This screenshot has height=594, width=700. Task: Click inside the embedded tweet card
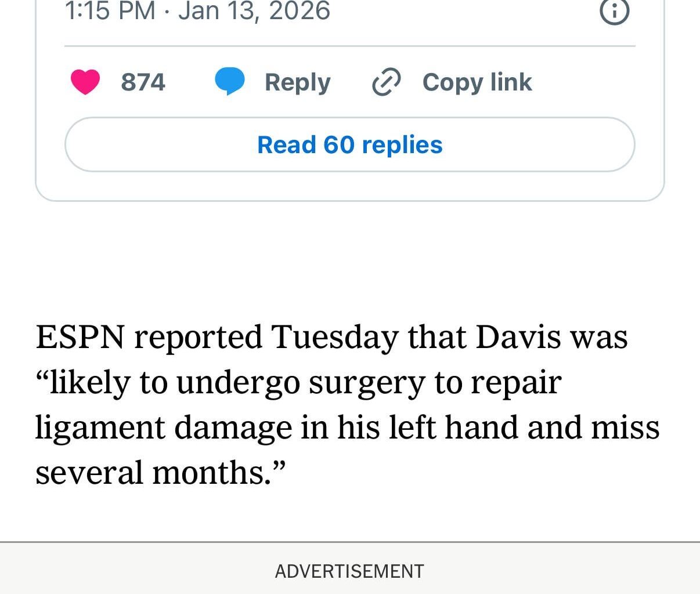point(349,186)
